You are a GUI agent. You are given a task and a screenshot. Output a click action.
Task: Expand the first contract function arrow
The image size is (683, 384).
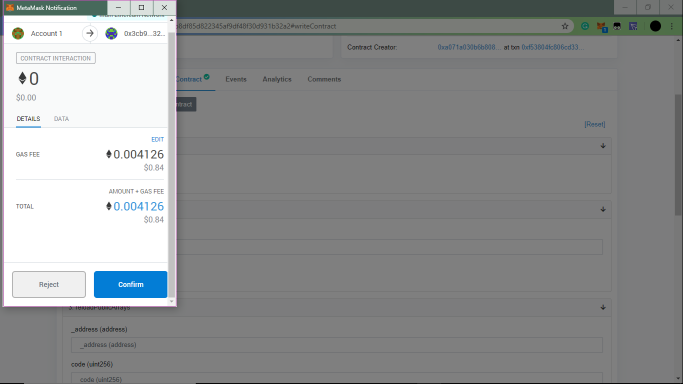click(x=603, y=146)
